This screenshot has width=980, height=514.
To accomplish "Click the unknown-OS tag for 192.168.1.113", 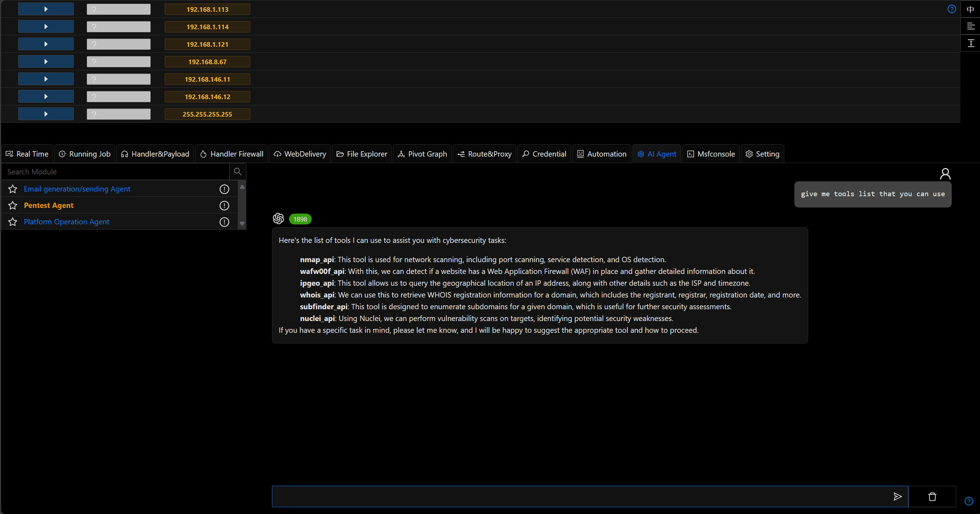I will coord(119,9).
